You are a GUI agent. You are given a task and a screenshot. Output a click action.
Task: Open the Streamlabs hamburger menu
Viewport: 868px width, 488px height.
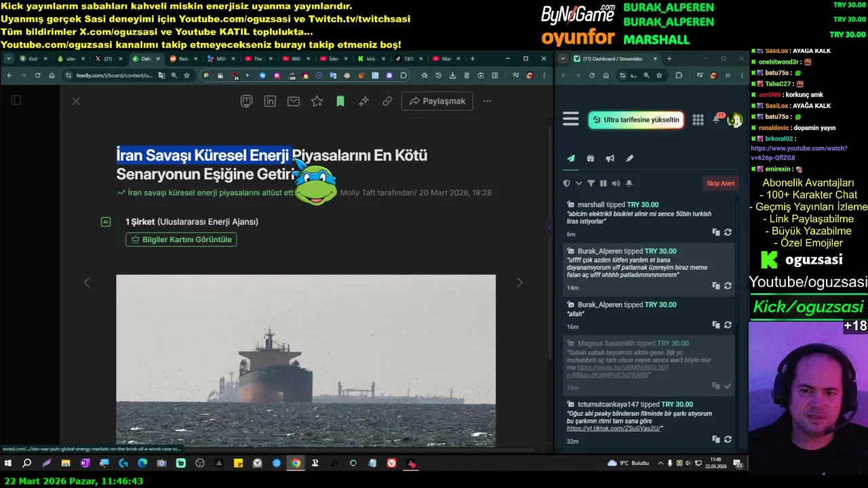click(x=571, y=119)
